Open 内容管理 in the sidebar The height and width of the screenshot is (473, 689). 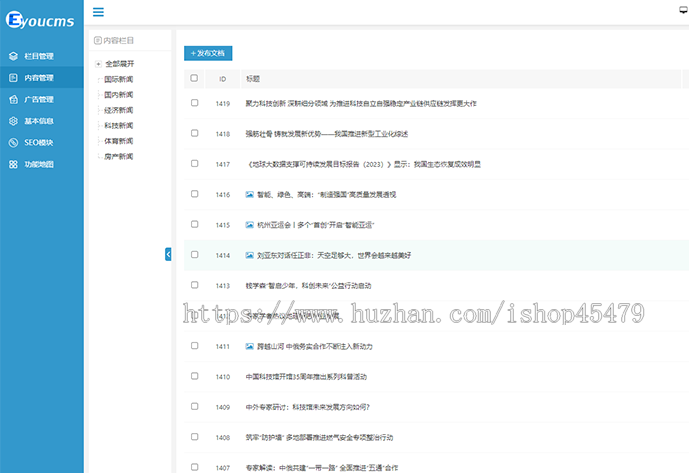42,77
